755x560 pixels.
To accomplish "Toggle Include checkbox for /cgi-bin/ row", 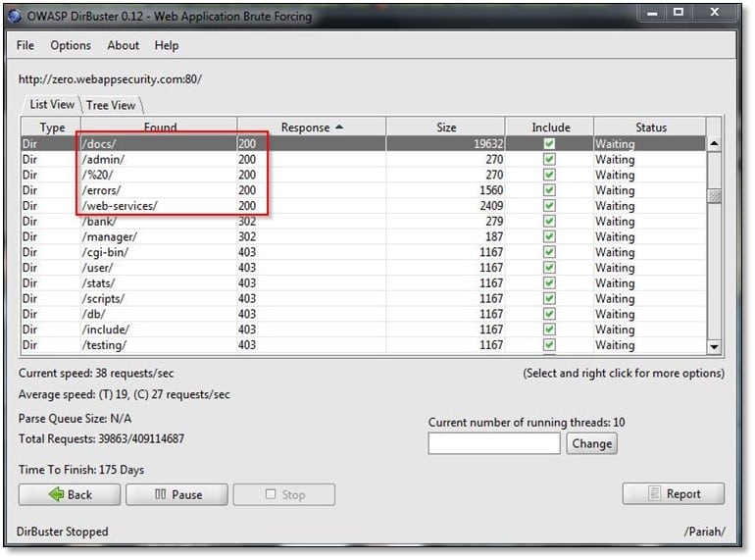I will (549, 253).
